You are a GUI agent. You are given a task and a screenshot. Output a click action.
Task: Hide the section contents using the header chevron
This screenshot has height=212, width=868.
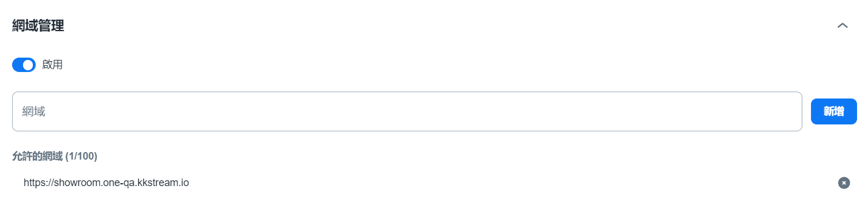point(843,26)
